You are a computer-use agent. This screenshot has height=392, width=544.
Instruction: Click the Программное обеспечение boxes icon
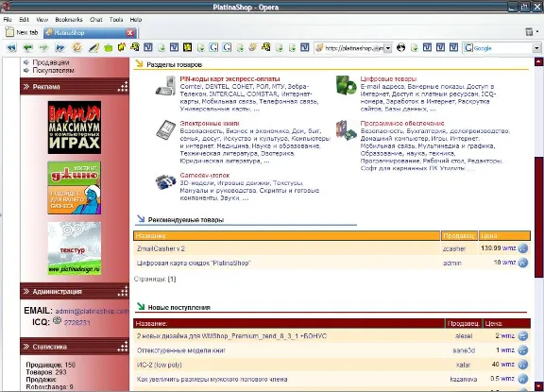click(346, 130)
